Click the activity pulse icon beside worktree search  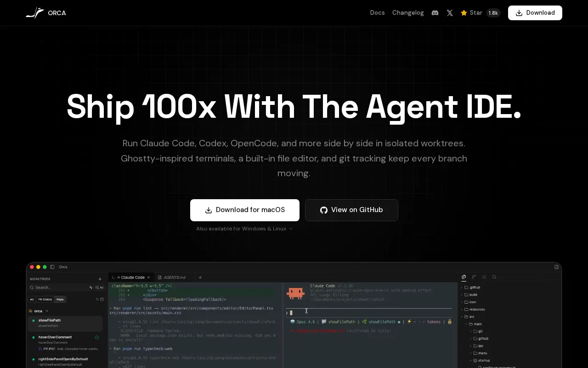[91, 287]
